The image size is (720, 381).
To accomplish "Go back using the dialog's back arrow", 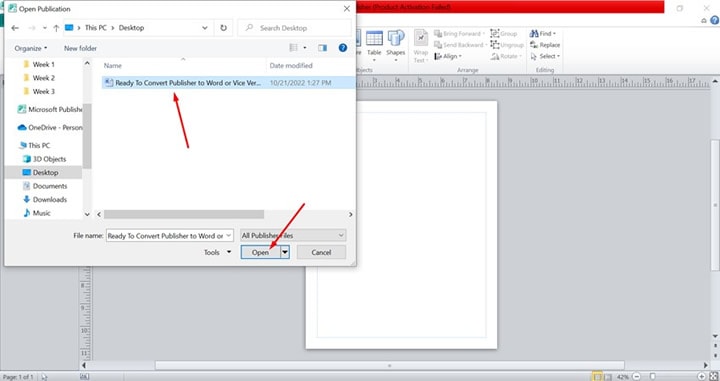I will [x=15, y=28].
